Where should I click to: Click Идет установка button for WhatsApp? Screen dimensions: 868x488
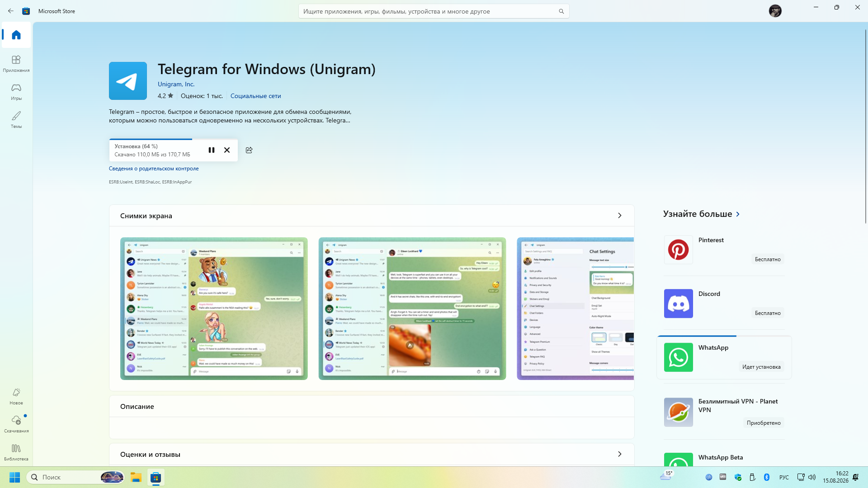(761, 367)
